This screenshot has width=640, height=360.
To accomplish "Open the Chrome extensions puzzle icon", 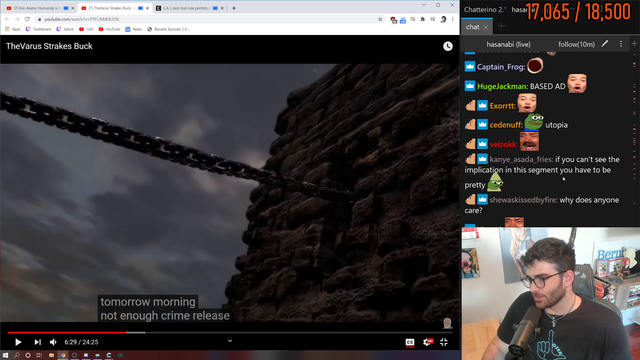I will (422, 19).
